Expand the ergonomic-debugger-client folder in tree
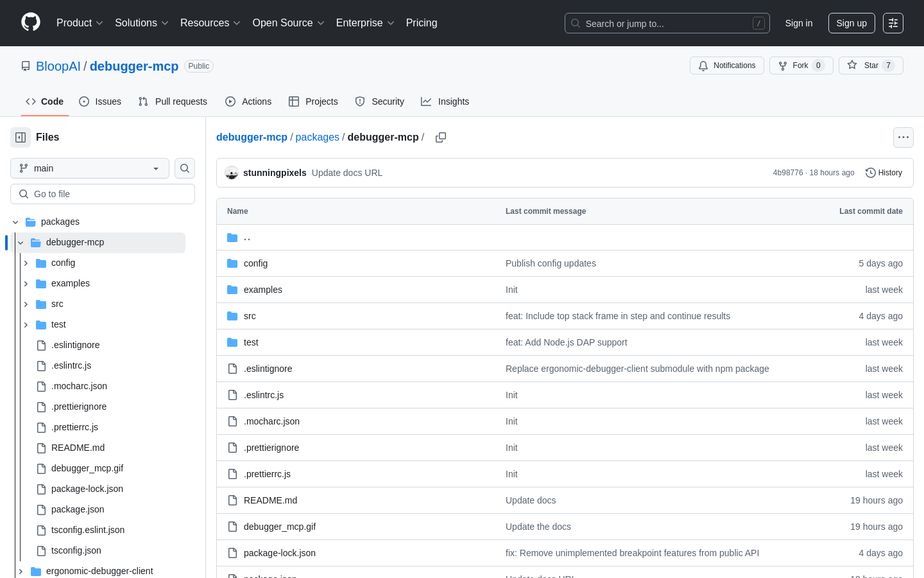Viewport: 924px width, 578px height. (21, 572)
